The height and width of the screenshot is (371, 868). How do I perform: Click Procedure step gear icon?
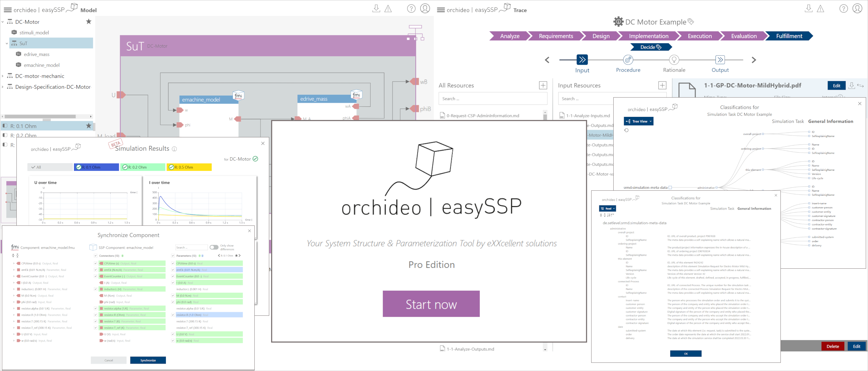point(628,60)
